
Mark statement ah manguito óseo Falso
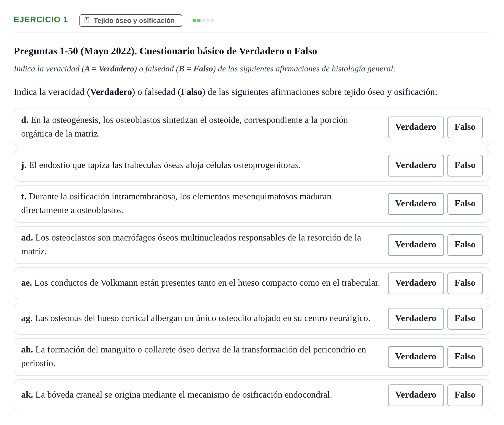click(x=465, y=357)
